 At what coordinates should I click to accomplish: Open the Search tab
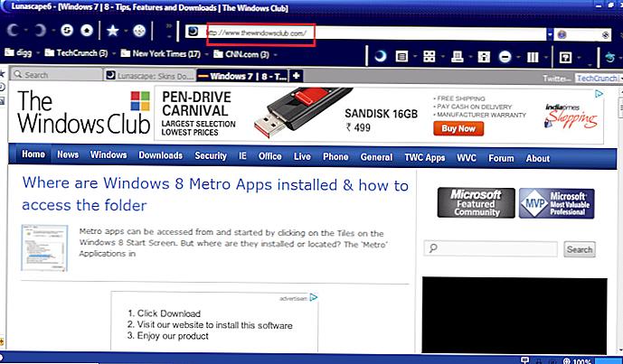click(56, 75)
